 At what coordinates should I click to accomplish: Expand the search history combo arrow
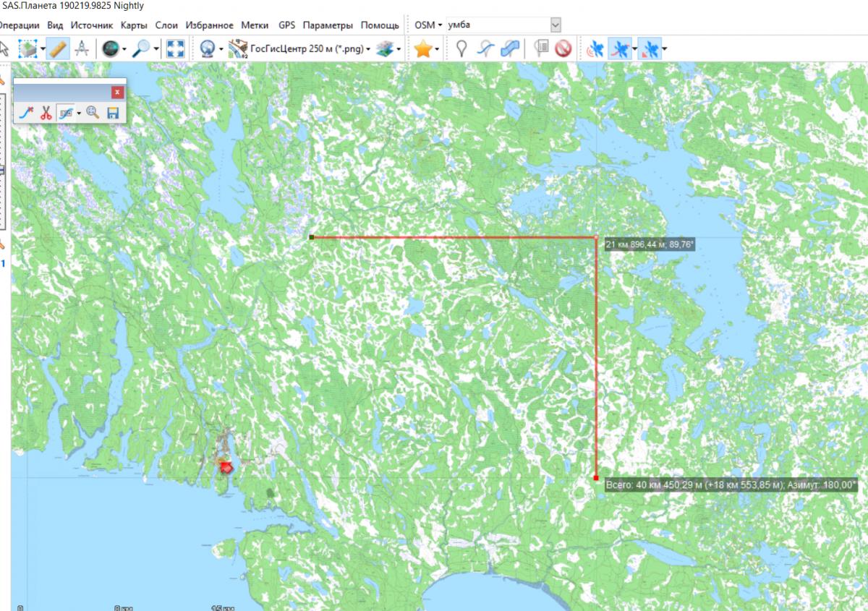[556, 25]
